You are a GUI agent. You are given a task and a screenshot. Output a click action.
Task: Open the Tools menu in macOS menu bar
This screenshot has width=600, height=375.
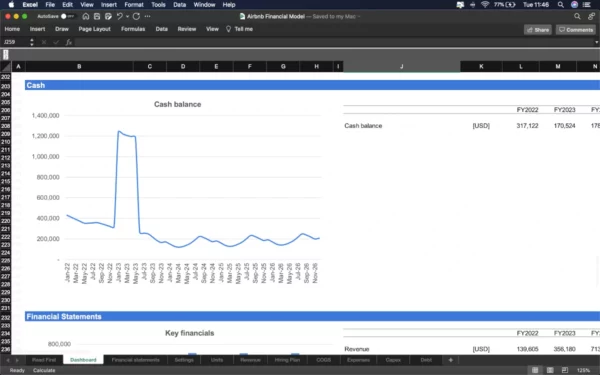[x=158, y=5]
